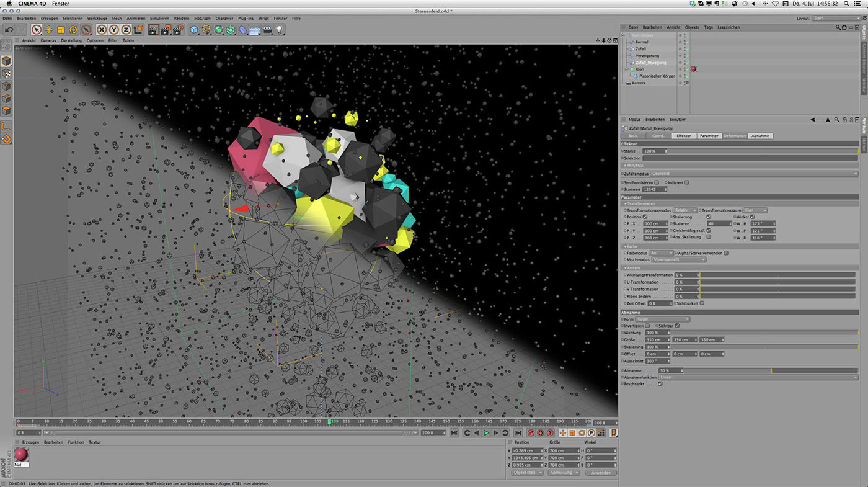The image size is (868, 487).
Task: Toggle the X axis lock icon
Action: point(102,29)
